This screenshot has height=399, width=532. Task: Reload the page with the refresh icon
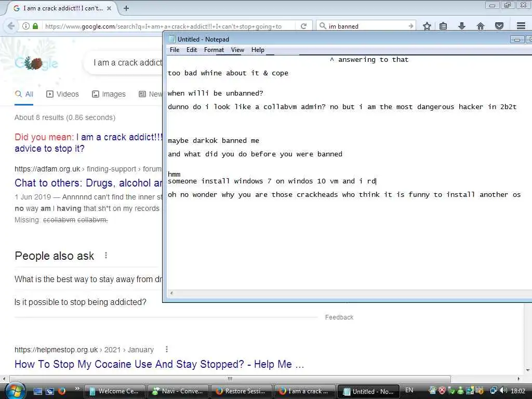click(303, 26)
